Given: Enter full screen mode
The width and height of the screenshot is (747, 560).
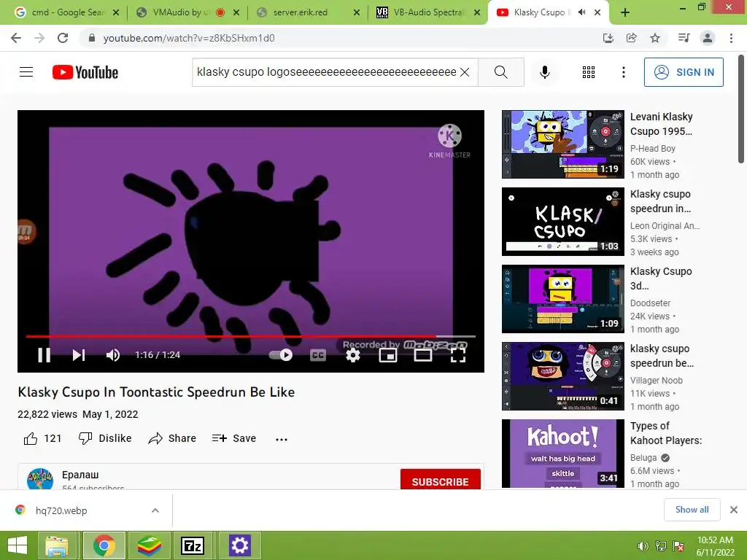Looking at the screenshot, I should point(458,355).
